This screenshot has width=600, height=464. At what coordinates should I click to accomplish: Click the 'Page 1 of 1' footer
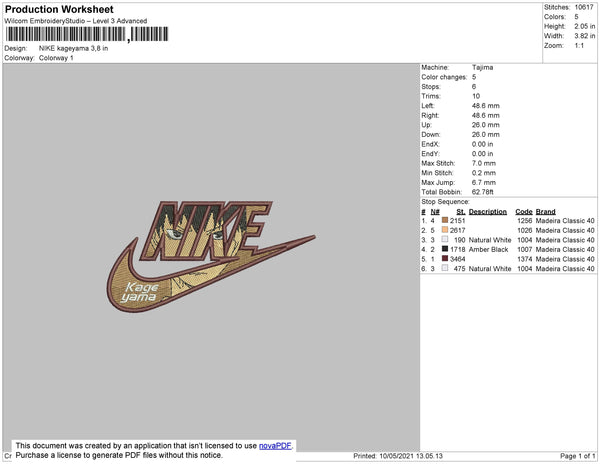[x=578, y=456]
